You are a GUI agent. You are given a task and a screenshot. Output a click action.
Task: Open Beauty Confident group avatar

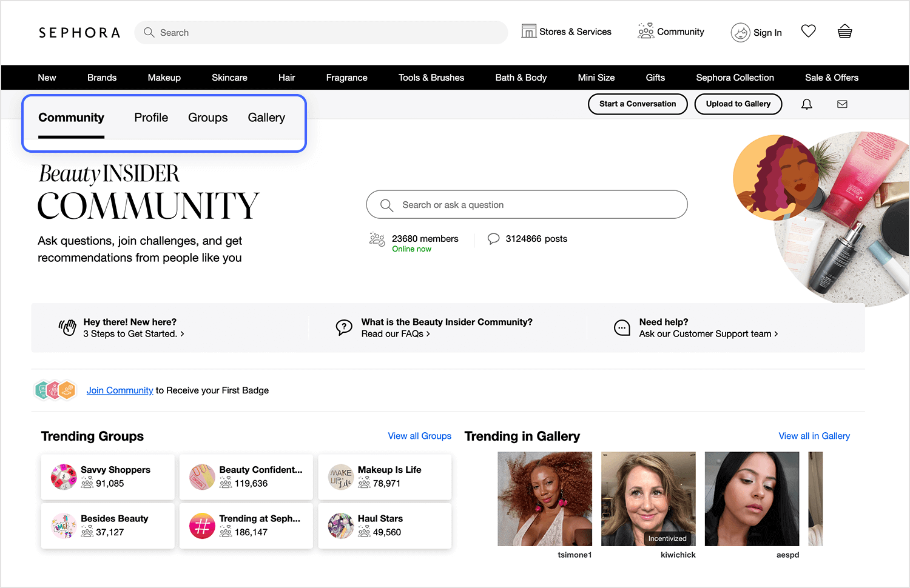pyautogui.click(x=202, y=477)
